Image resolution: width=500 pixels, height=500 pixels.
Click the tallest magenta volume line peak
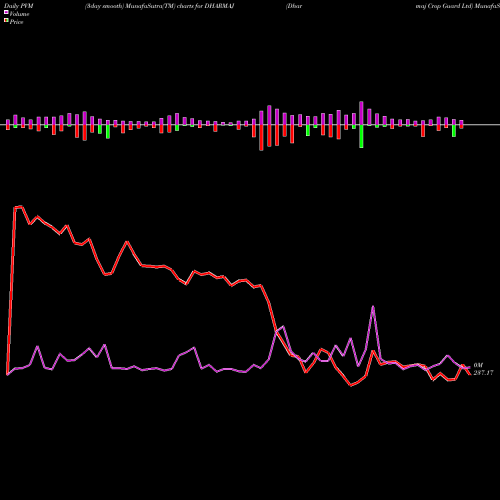373,307
